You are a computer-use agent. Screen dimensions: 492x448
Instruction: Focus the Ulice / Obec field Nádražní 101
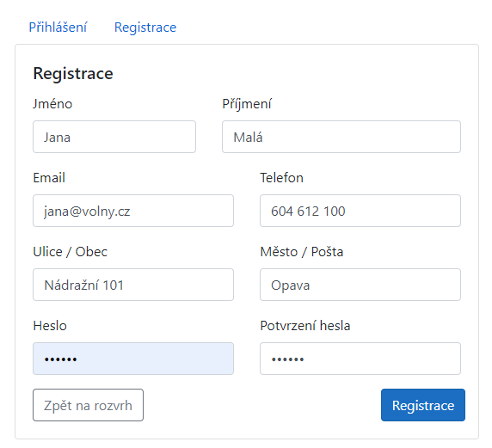click(x=133, y=285)
